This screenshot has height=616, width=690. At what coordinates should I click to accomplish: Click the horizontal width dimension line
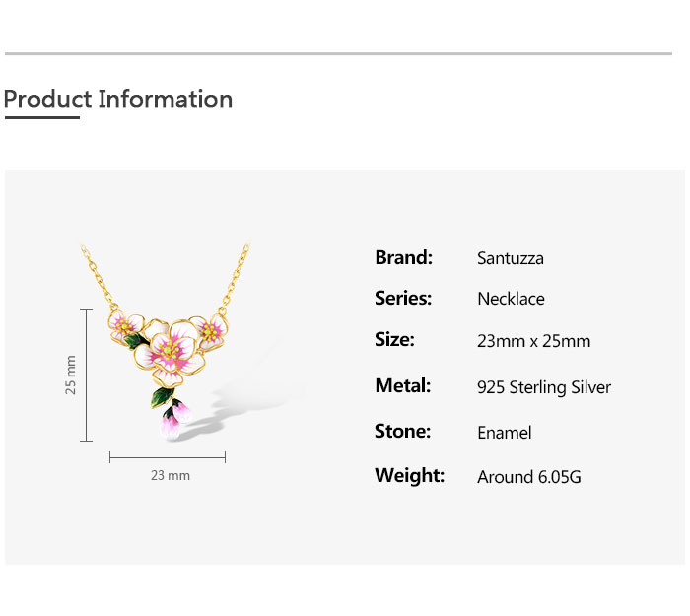point(168,456)
